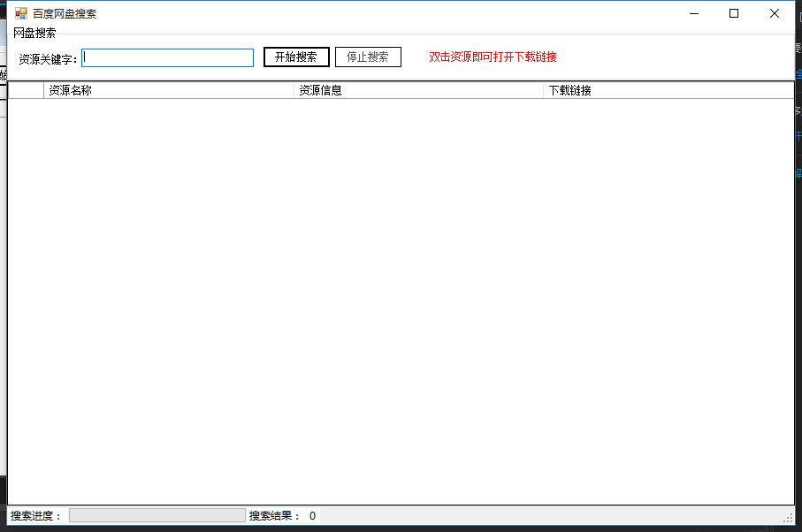802x532 pixels.
Task: Click the 搜索进度 progress bar
Action: [x=157, y=515]
